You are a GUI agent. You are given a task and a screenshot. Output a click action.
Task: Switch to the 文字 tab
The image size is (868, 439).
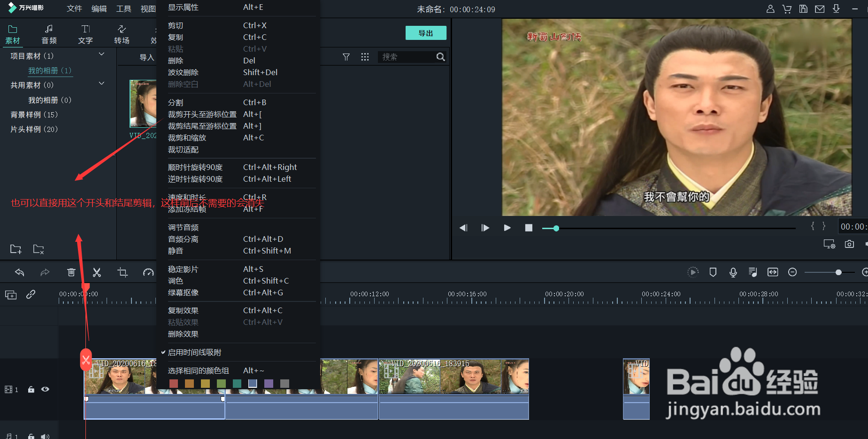tap(85, 35)
